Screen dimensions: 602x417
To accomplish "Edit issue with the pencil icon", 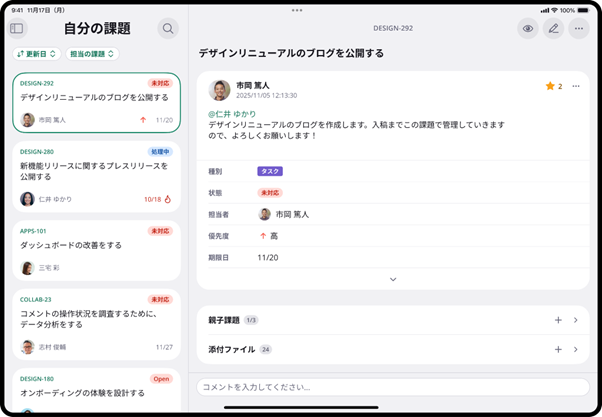I will 553,29.
